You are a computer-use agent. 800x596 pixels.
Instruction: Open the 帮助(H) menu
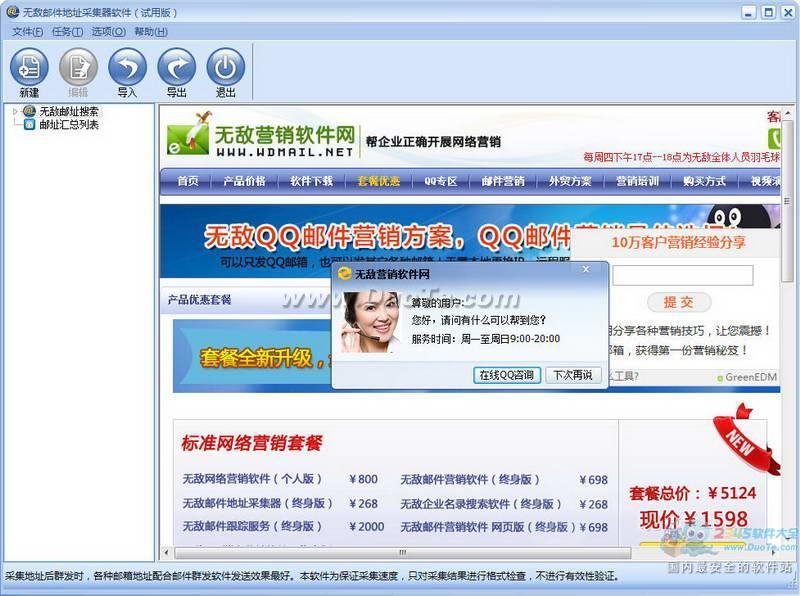point(150,31)
